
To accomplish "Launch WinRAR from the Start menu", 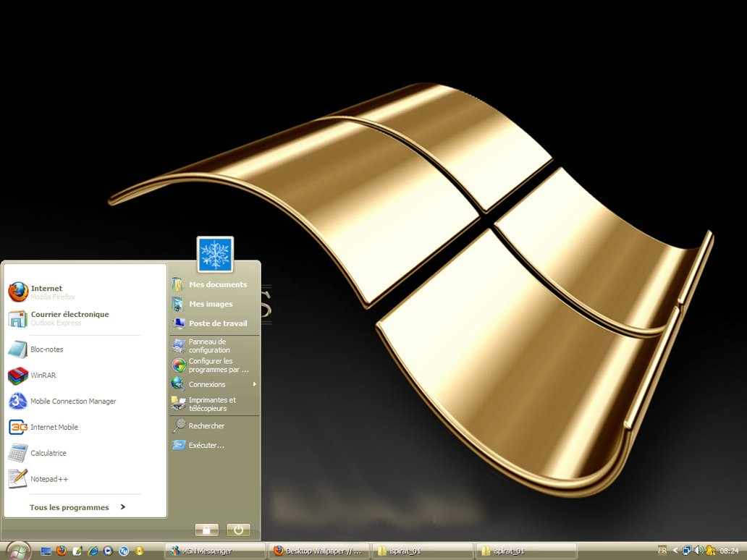I will (x=85, y=376).
